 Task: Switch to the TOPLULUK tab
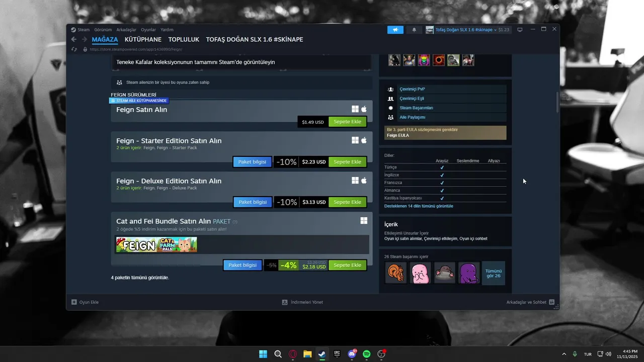tap(184, 39)
